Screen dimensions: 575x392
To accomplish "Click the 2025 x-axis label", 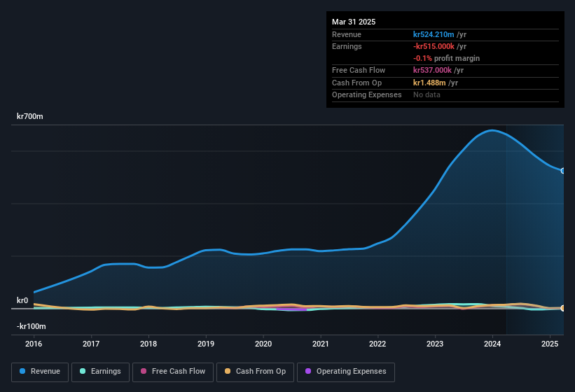I will pyautogui.click(x=550, y=344).
